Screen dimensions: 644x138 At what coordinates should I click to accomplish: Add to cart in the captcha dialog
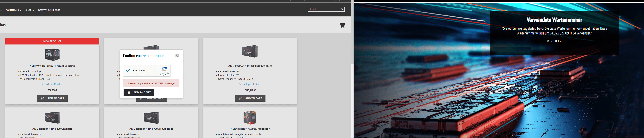139,92
